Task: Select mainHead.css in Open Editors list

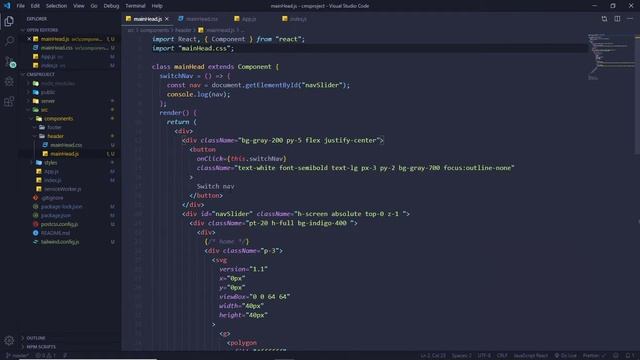Action: coord(70,48)
